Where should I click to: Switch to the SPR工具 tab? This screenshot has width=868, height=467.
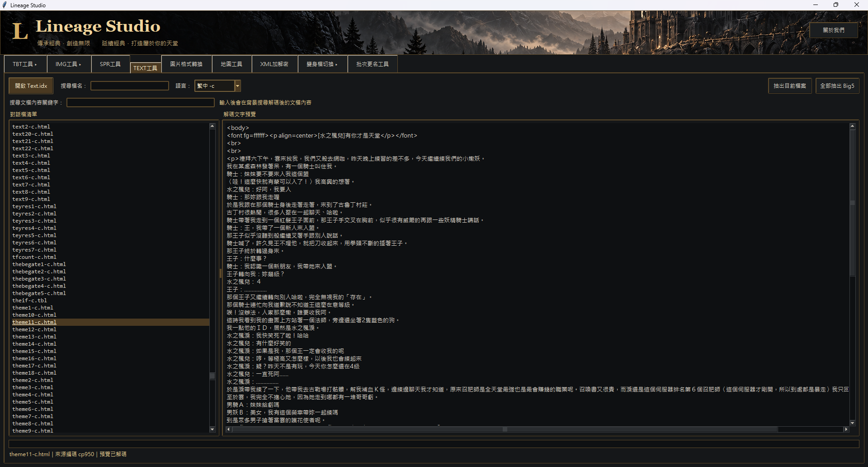pos(110,64)
